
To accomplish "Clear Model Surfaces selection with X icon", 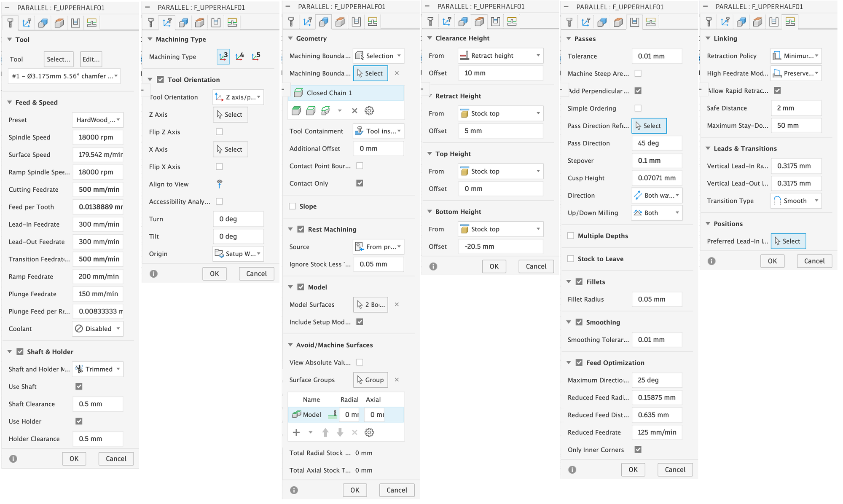I will tap(397, 305).
